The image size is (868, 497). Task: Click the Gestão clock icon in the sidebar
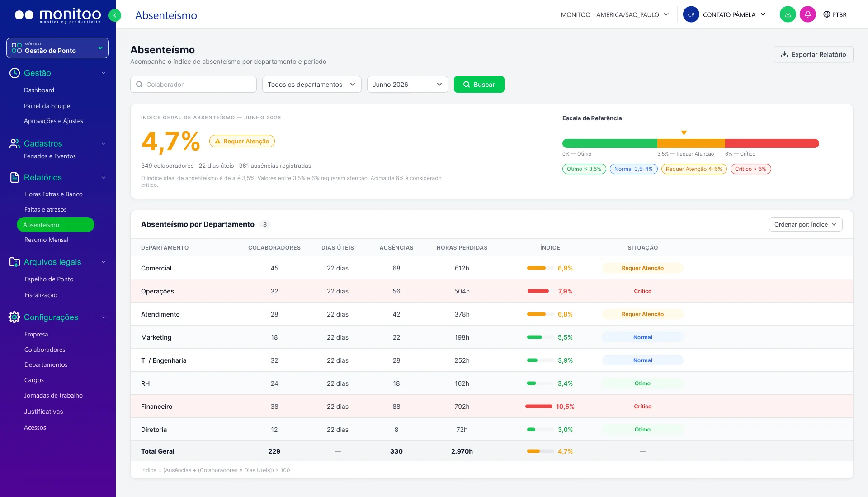tap(14, 73)
